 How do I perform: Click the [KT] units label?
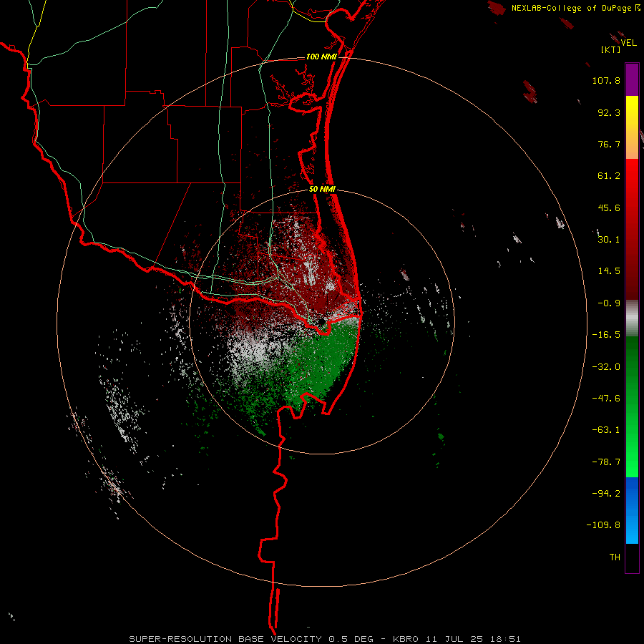610,49
